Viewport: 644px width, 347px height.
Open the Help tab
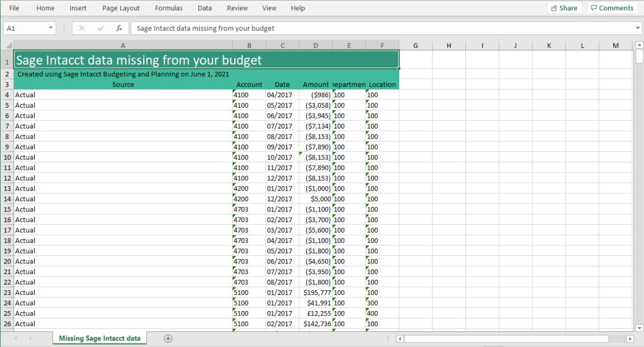(298, 8)
